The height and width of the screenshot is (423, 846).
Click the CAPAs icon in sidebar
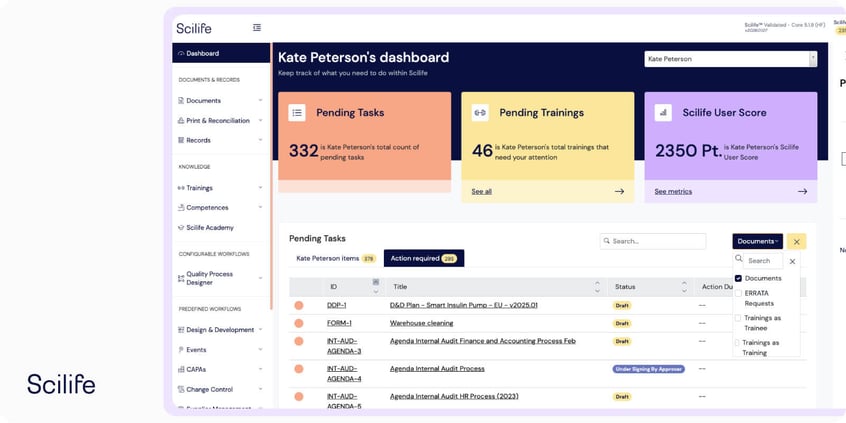click(x=181, y=370)
